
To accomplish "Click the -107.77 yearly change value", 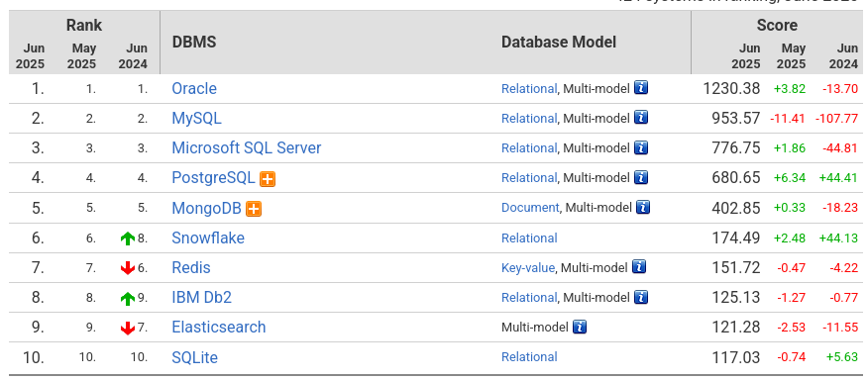I will (x=836, y=119).
